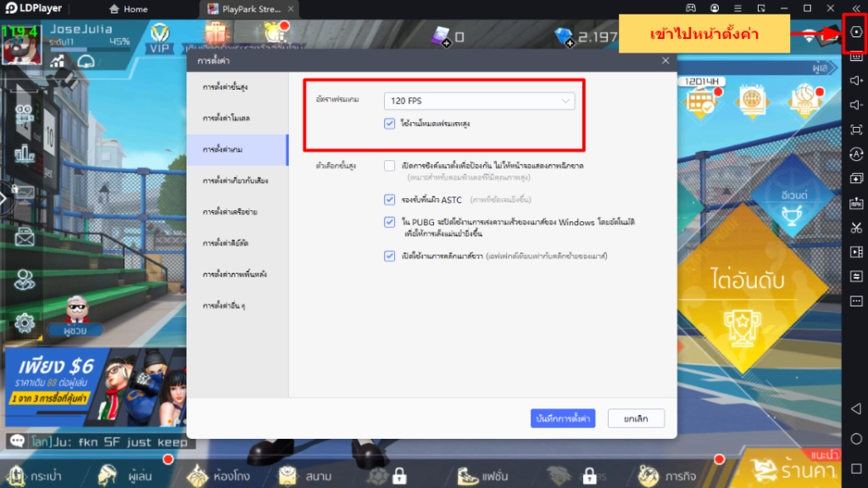Close the การตั้งค่า settings dialog
The image size is (868, 488).
click(x=665, y=60)
